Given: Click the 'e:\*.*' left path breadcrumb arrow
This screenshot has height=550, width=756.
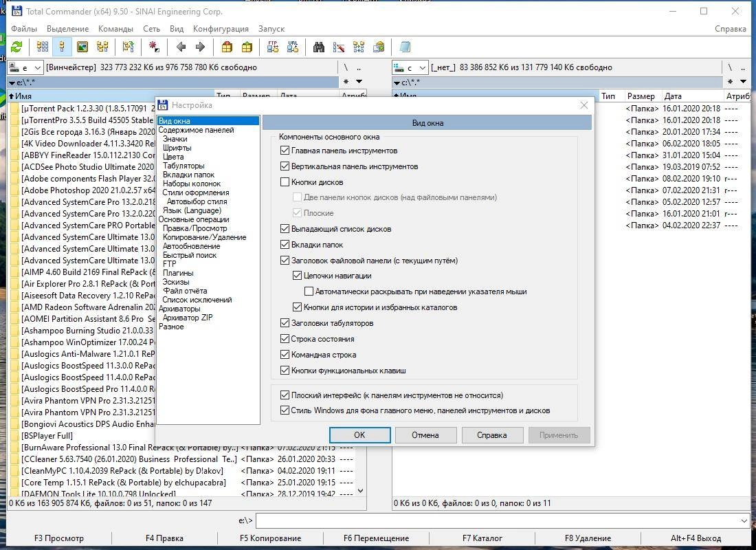Looking at the screenshot, I should (12, 83).
